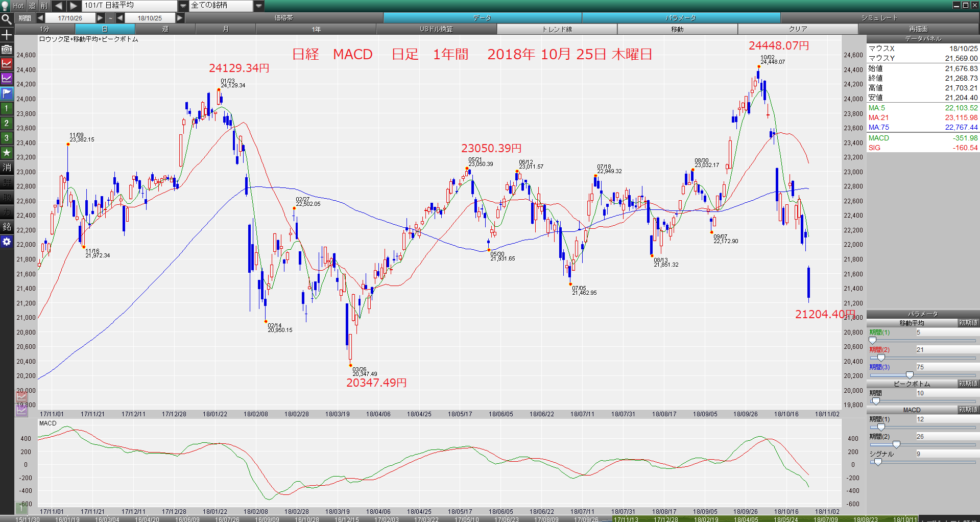
Task: Toggle USドル換算 conversion
Action: pos(436,29)
